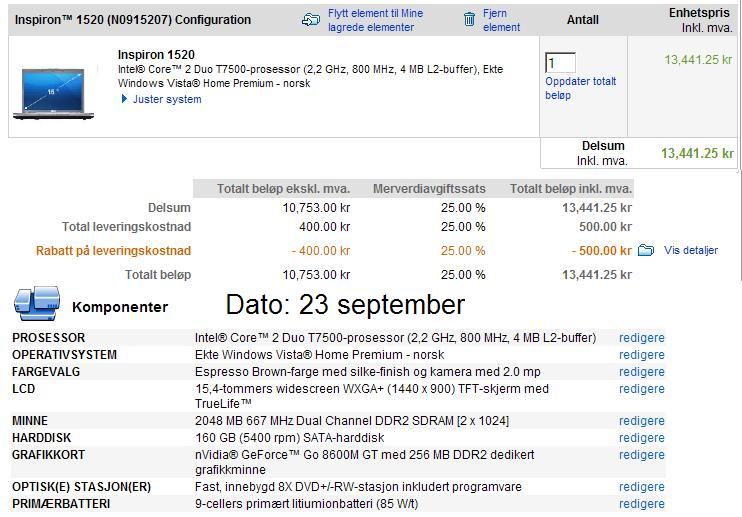Click the 160 GB SATA-harddisk description
The height and width of the screenshot is (517, 742).
click(290, 438)
